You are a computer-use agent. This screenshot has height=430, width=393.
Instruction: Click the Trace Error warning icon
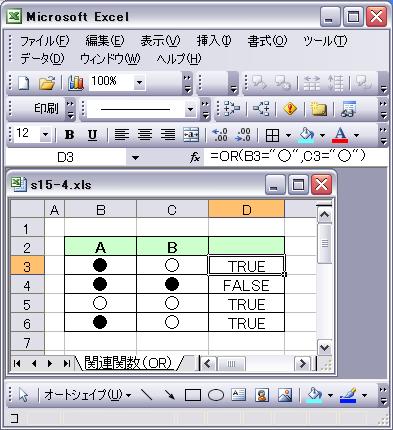coord(290,109)
